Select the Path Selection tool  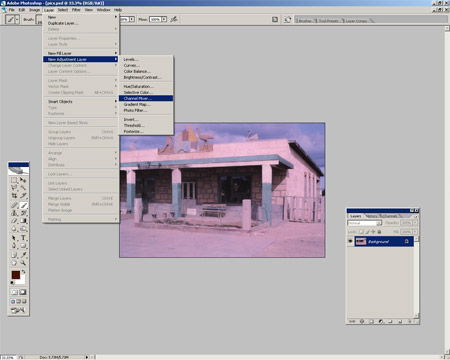[14, 238]
